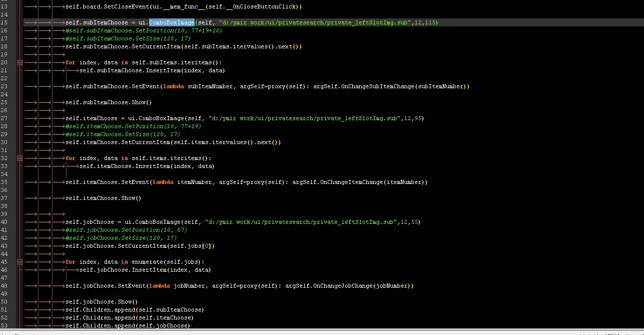Viewport: 644px width, 335px height.
Task: Click line number 53 in the margin
Action: [4, 326]
